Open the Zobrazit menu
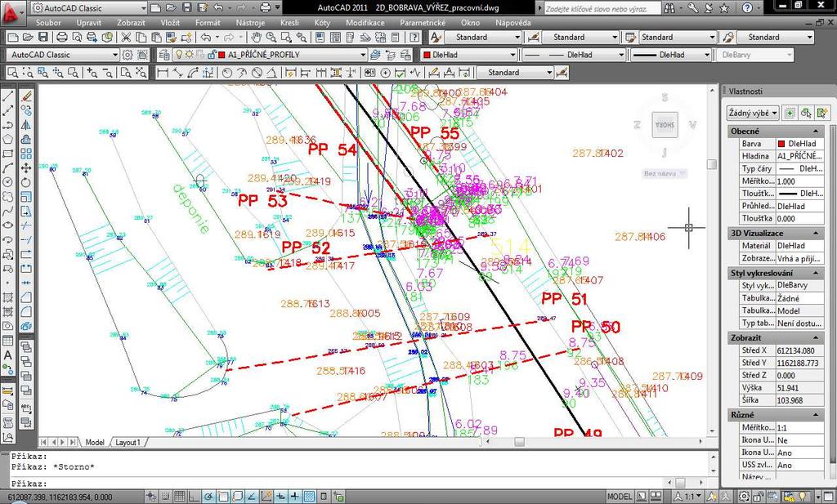Image resolution: width=837 pixels, height=504 pixels. [x=131, y=23]
